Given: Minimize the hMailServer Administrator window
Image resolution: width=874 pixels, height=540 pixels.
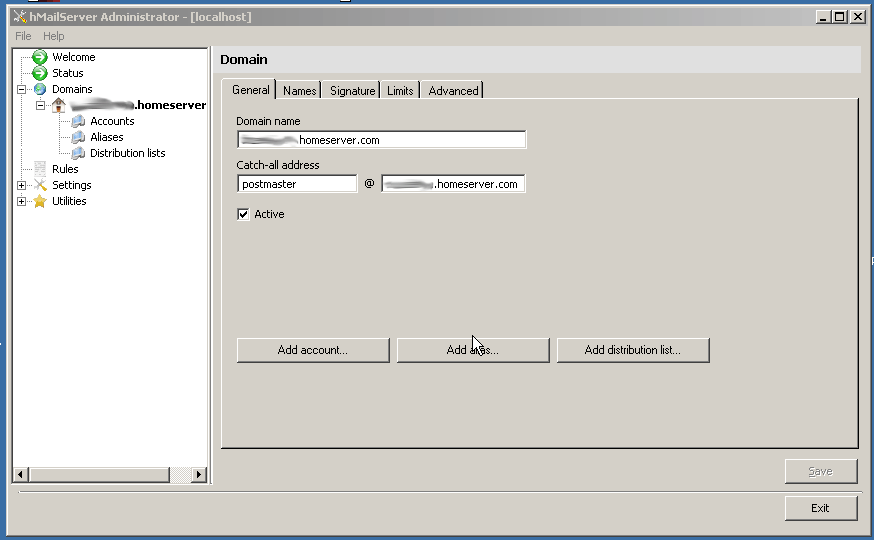Looking at the screenshot, I should click(x=823, y=17).
